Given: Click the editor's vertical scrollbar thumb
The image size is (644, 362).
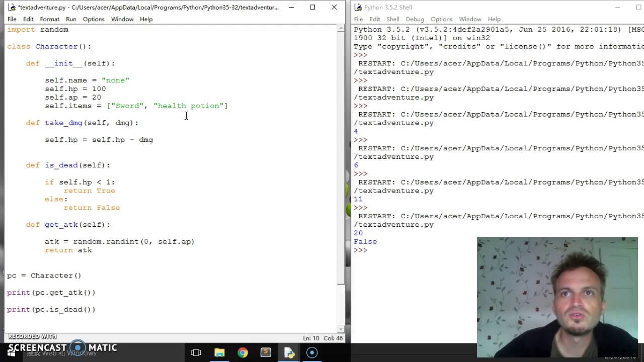Looking at the screenshot, I should (x=341, y=158).
